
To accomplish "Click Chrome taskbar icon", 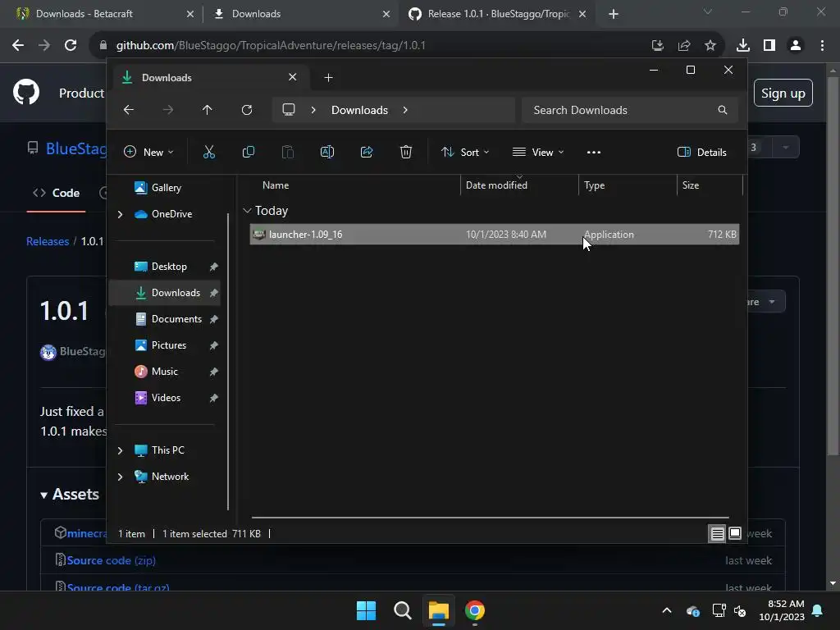I will click(475, 610).
